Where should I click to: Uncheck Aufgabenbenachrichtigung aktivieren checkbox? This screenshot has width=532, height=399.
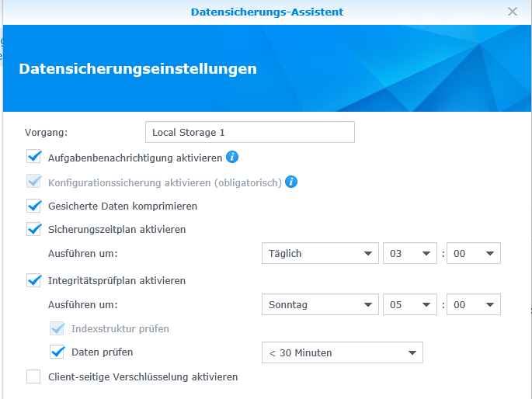pyautogui.click(x=33, y=158)
